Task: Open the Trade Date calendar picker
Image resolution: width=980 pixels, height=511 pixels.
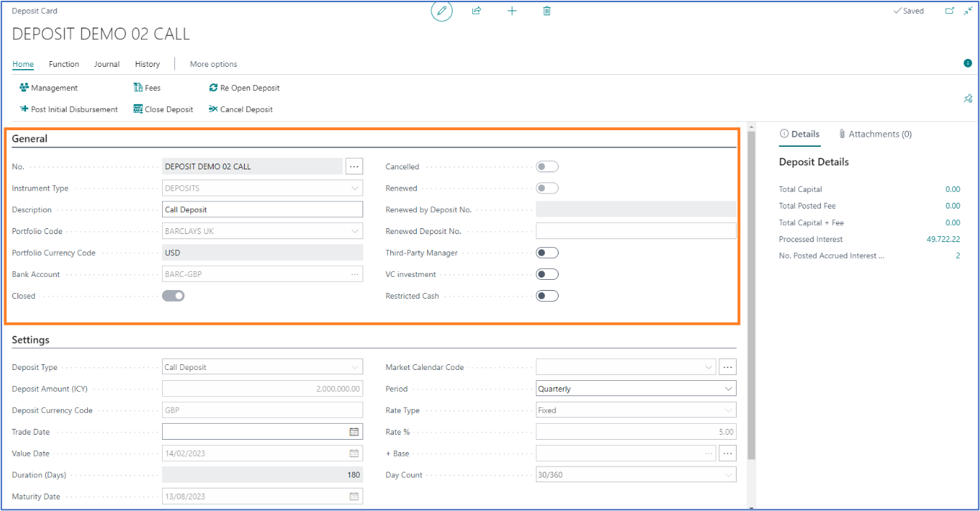Action: (355, 432)
